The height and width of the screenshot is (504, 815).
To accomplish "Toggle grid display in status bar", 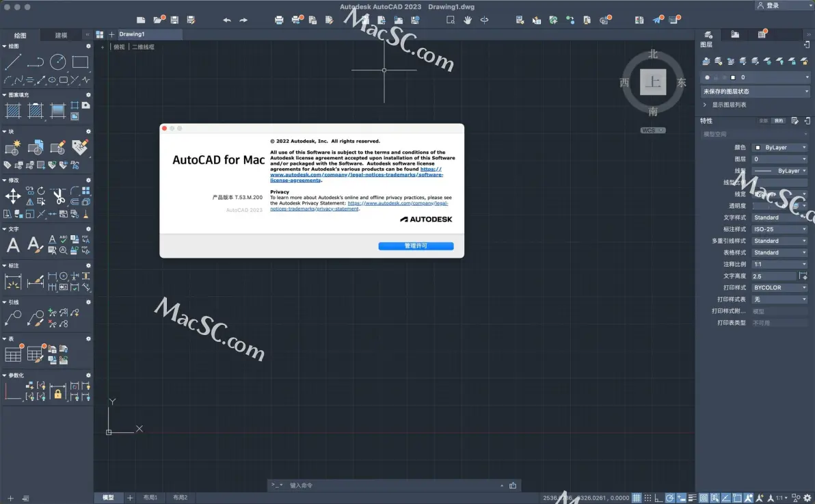I will [x=636, y=498].
